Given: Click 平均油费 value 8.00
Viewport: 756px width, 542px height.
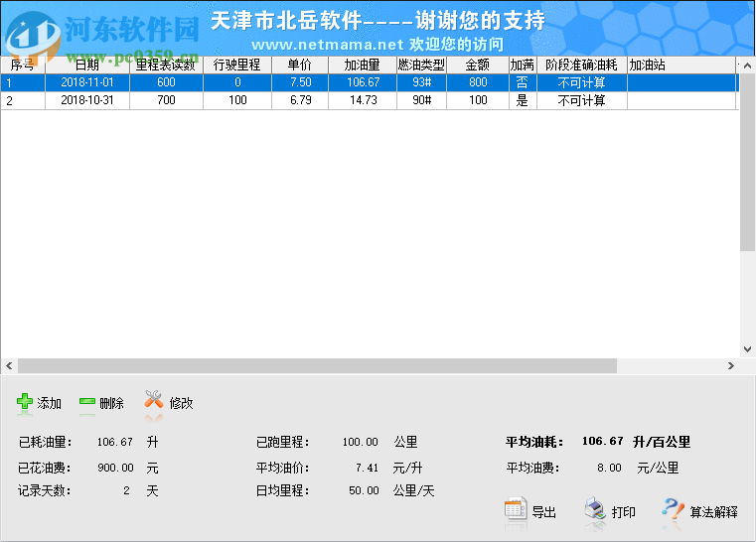Looking at the screenshot, I should [x=609, y=468].
